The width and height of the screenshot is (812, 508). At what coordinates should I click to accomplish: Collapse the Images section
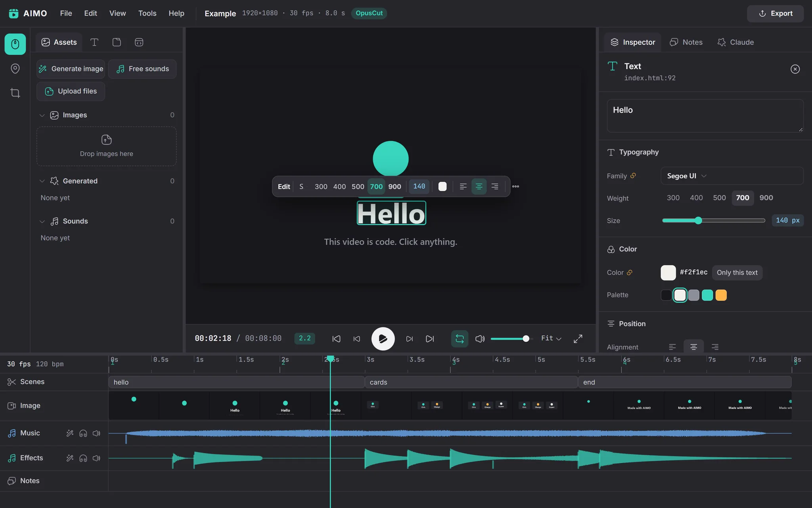(42, 115)
